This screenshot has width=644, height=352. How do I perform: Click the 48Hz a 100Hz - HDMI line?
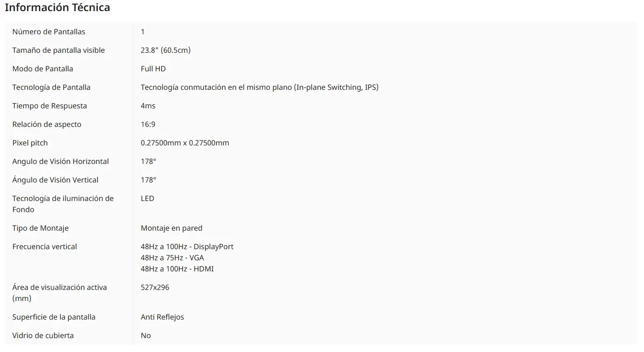(177, 269)
